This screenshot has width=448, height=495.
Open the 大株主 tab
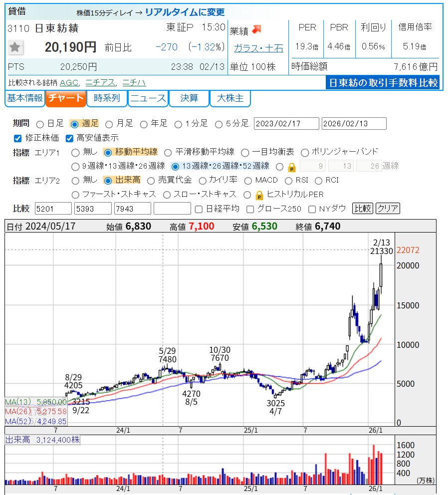[x=230, y=99]
